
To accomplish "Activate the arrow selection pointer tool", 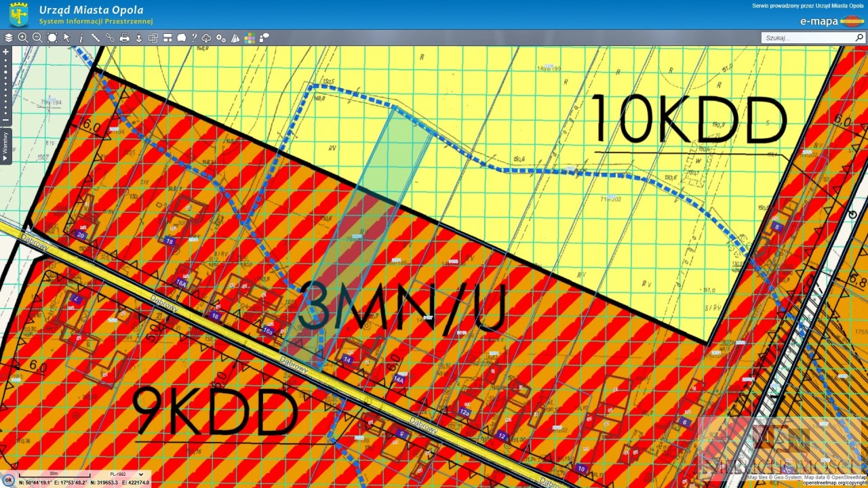I will point(66,38).
